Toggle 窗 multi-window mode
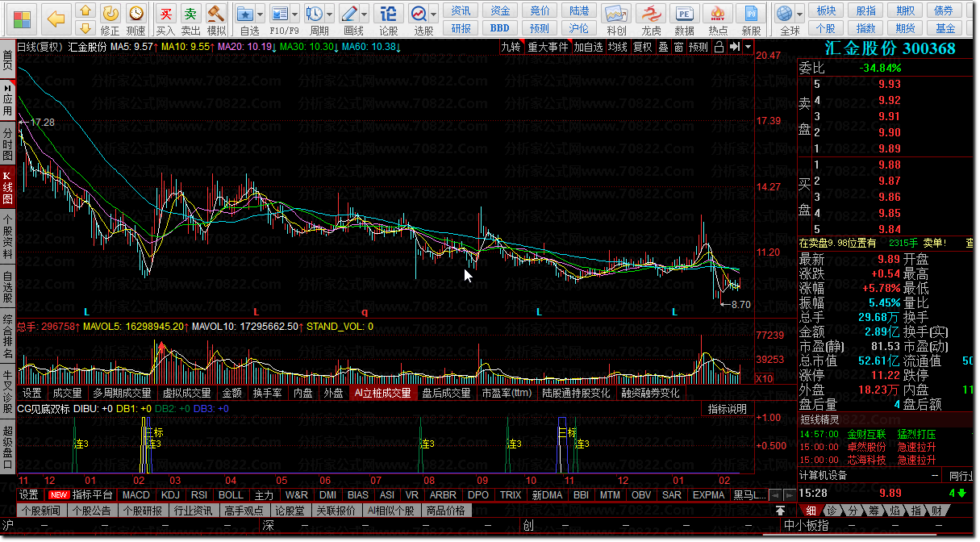 [x=679, y=47]
